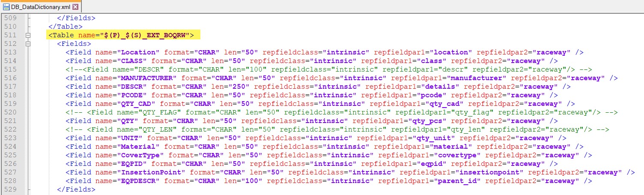Collapse the Fields block at line 512
Screen dimensions: 644x195
[x=28, y=44]
